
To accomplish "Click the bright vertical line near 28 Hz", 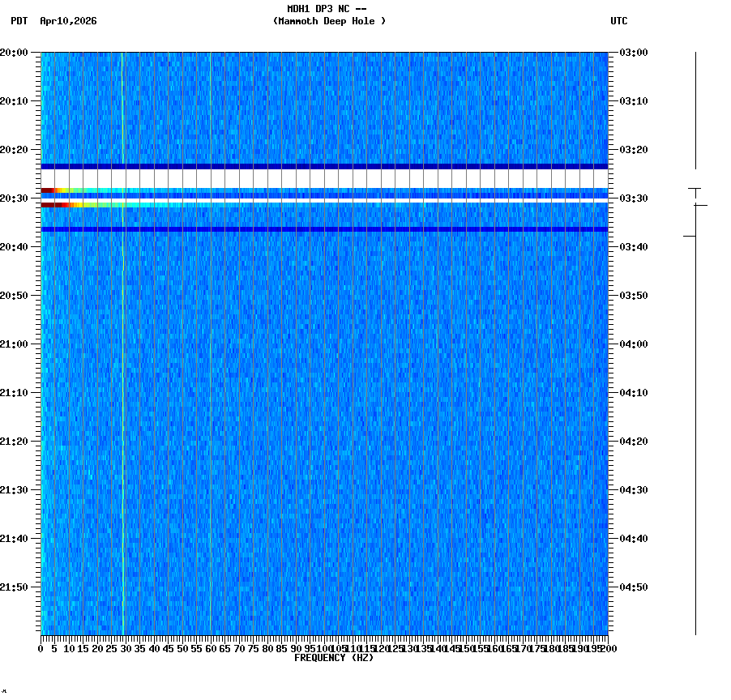I will [122, 405].
